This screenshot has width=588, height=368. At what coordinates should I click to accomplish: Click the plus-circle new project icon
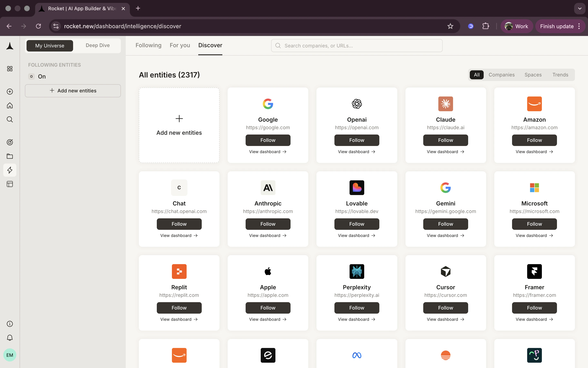[10, 92]
